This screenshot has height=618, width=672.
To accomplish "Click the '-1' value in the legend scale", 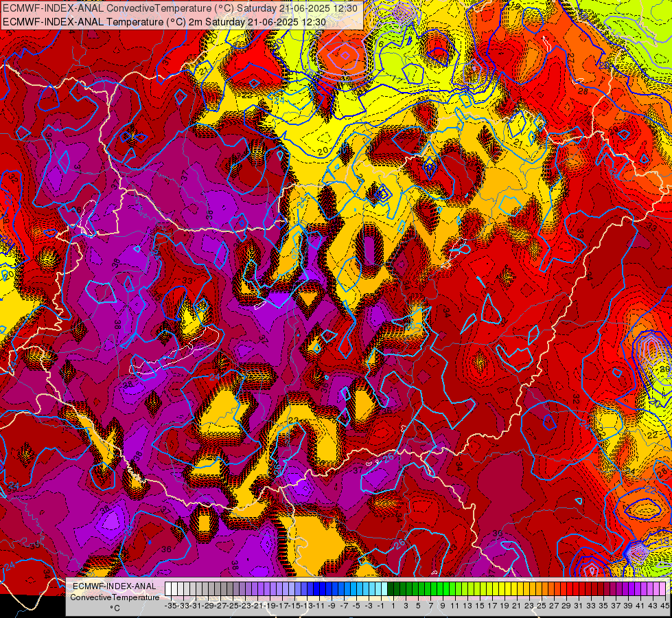I will 381,606.
